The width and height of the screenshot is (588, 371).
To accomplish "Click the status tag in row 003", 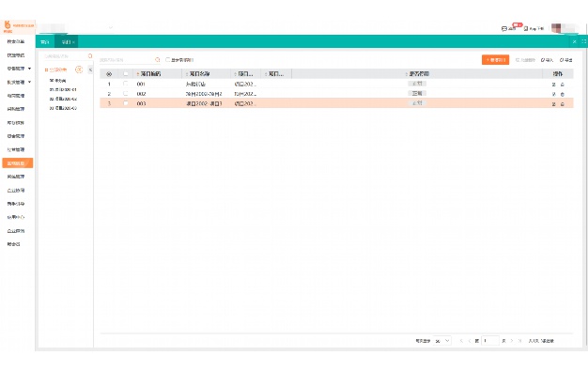I will pyautogui.click(x=417, y=103).
